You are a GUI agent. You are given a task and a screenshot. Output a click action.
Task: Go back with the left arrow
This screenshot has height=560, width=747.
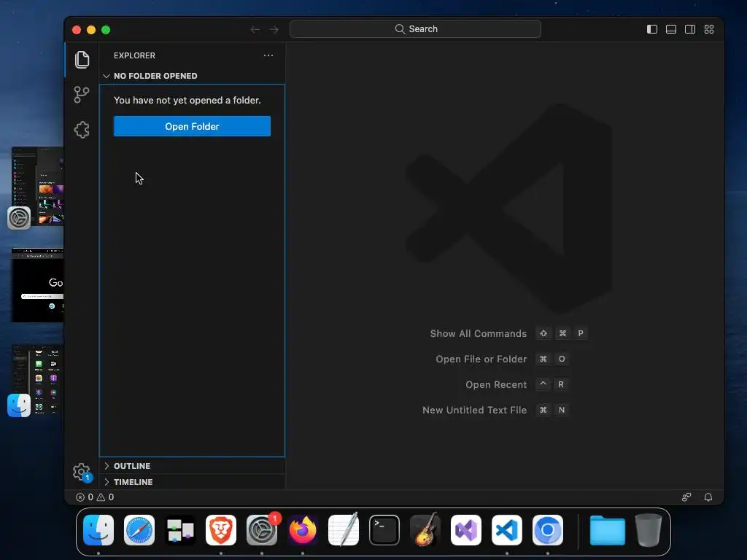(x=255, y=29)
